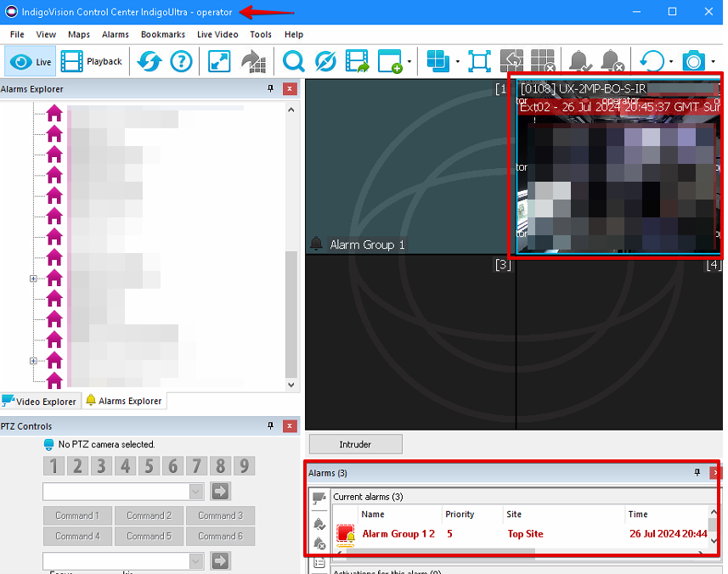Click the gray grid with arrow icon
The width and height of the screenshot is (728, 574).
point(511,61)
